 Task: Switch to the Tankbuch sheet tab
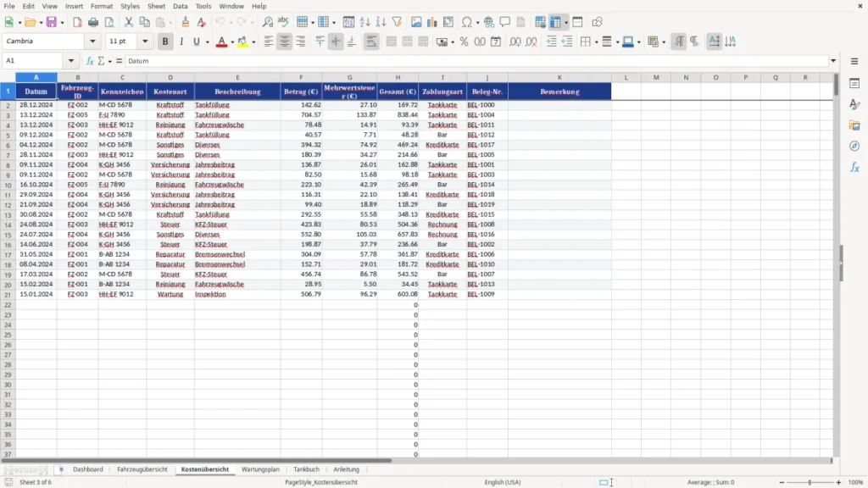point(306,469)
